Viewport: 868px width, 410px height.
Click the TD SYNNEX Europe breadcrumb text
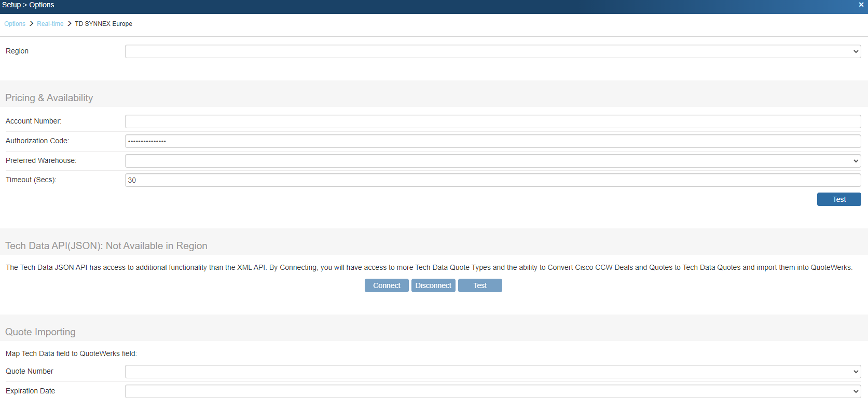104,24
